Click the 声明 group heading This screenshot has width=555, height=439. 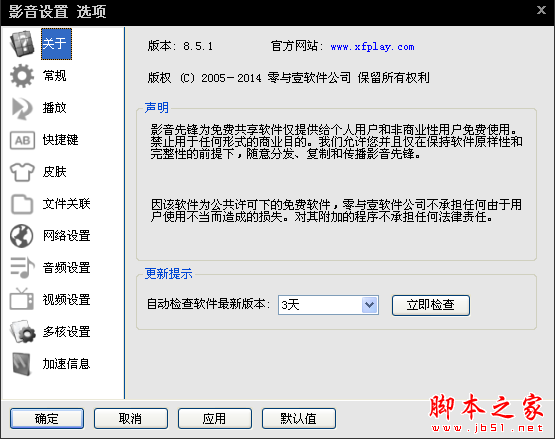(156, 108)
